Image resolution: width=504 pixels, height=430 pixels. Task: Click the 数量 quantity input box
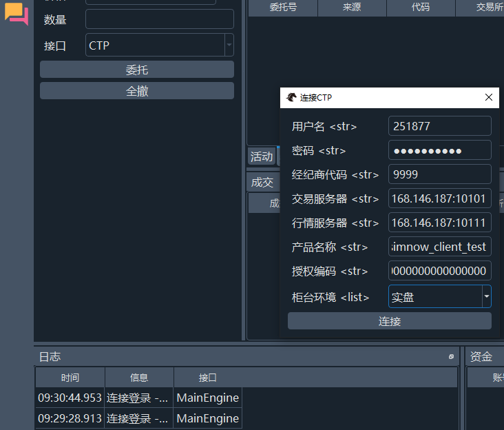pyautogui.click(x=159, y=19)
